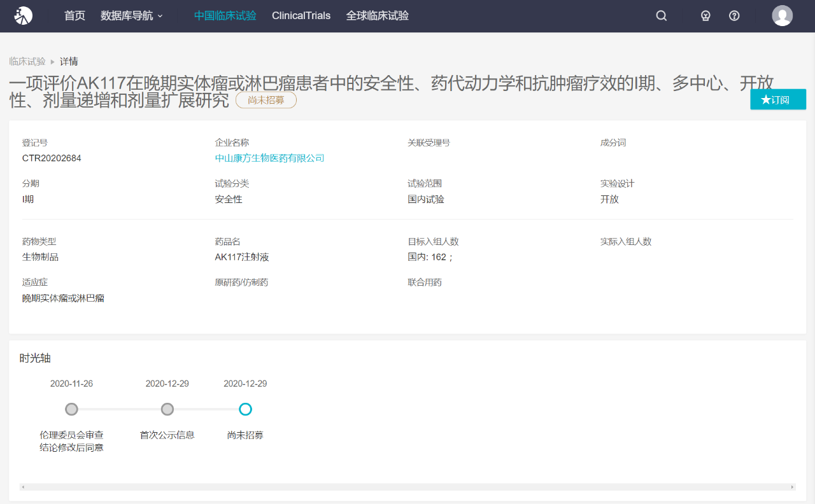The width and height of the screenshot is (815, 504).
Task: Click 详情 breadcrumb item
Action: click(69, 61)
